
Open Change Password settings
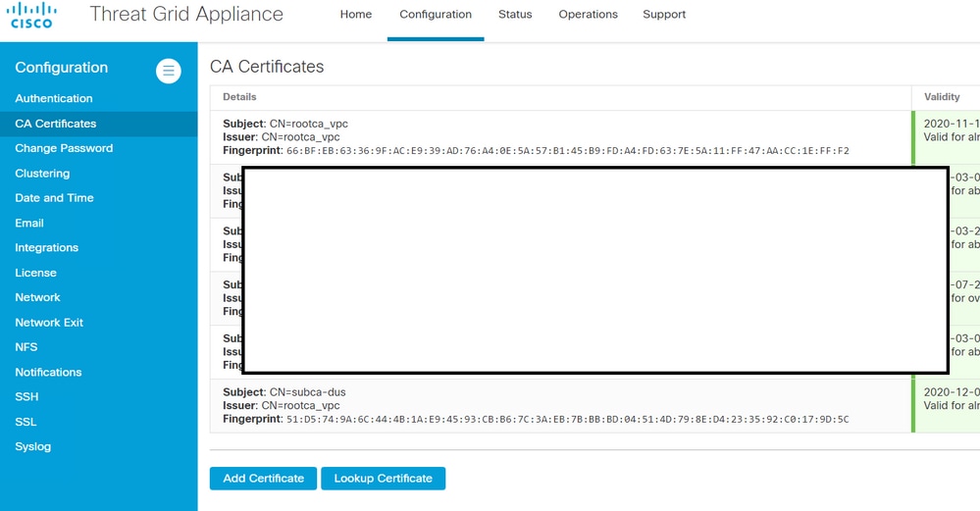click(x=64, y=148)
